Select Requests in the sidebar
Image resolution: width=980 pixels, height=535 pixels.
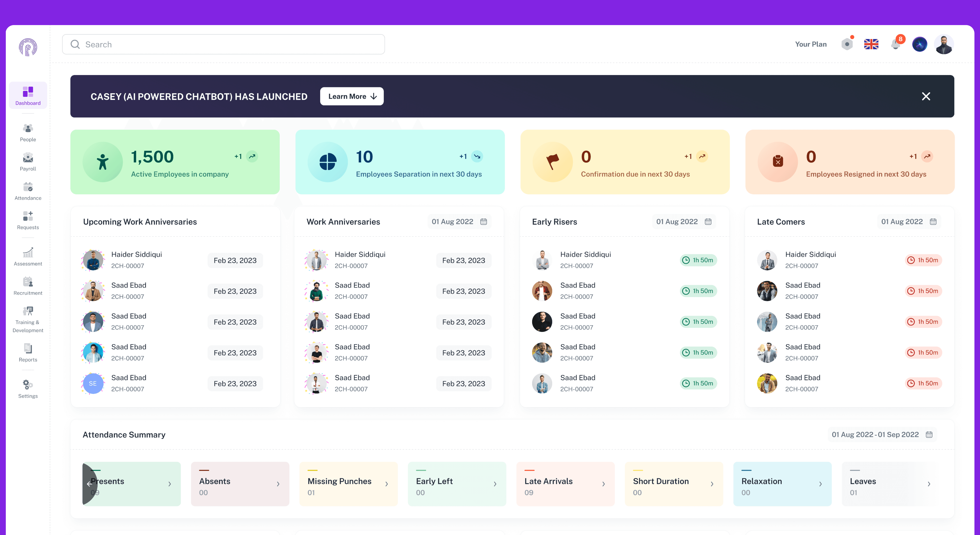pos(28,220)
